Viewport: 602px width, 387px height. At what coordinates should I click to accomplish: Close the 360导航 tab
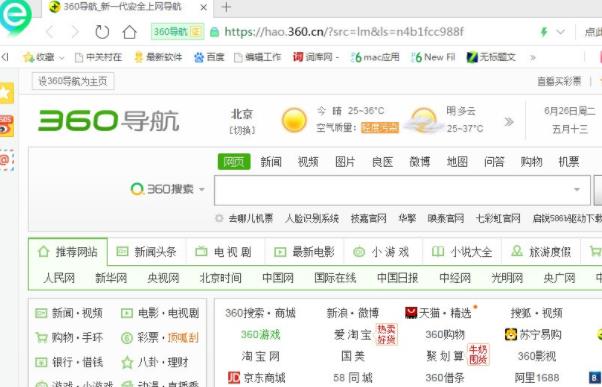[204, 7]
